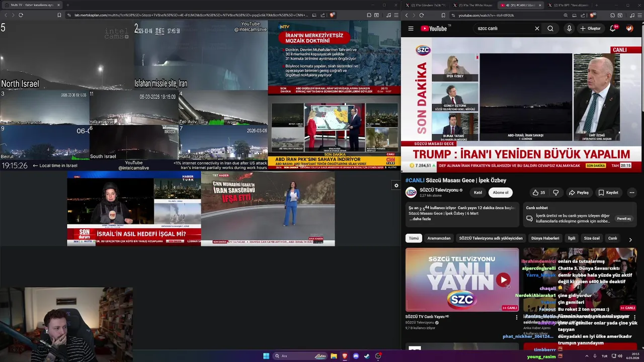Select the Tümü filter chip

coord(414,238)
